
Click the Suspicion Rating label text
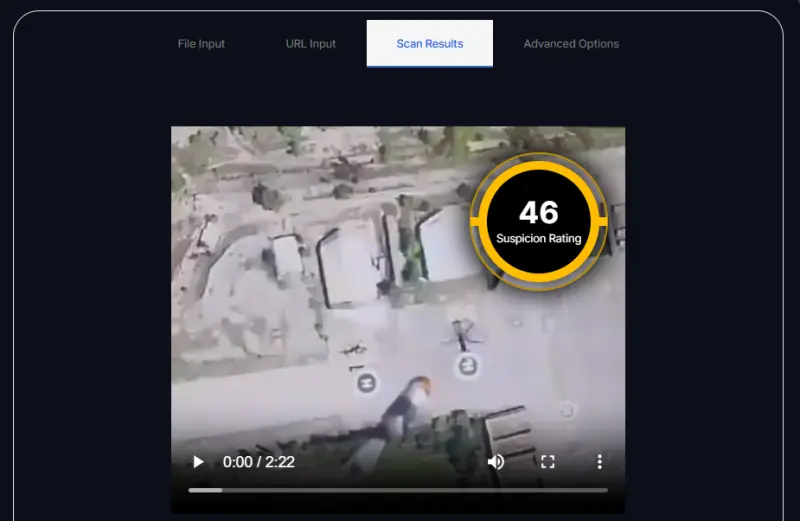coord(539,239)
